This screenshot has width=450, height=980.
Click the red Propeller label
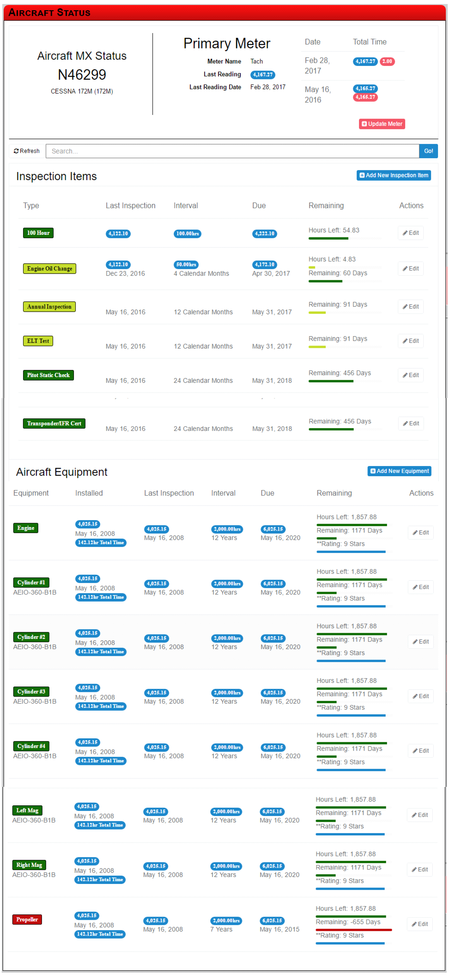(27, 920)
